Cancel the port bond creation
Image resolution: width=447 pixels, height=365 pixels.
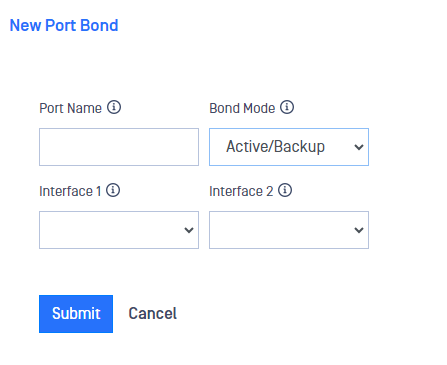pyautogui.click(x=153, y=314)
